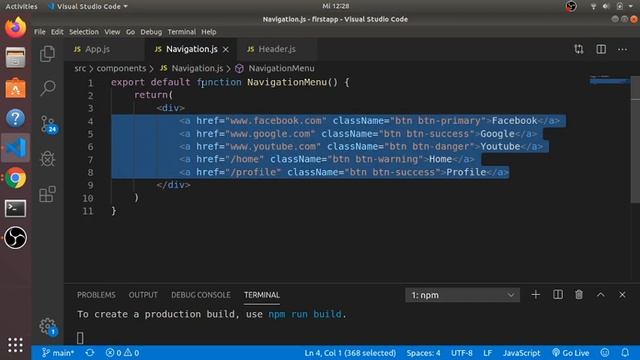Open the File menu

click(x=40, y=32)
